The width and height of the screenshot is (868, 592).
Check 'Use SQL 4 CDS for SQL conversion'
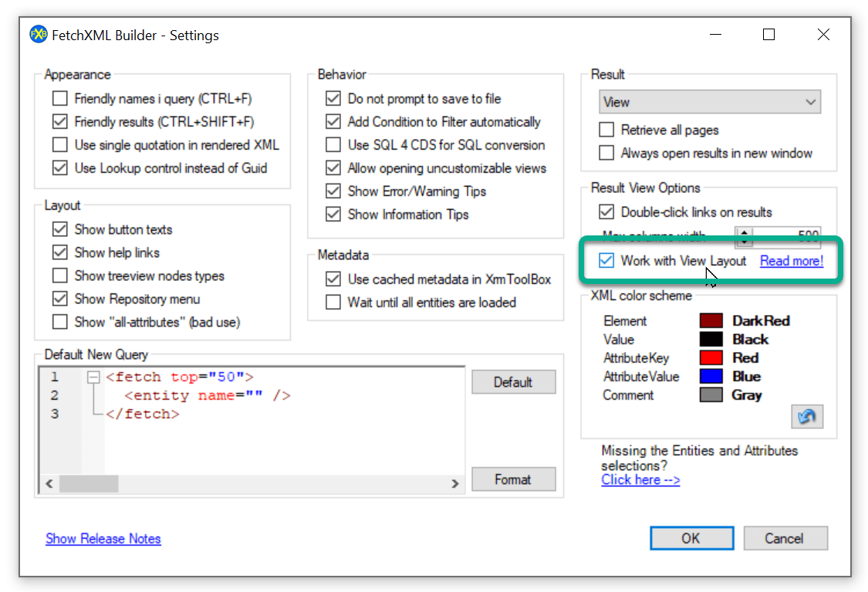pyautogui.click(x=333, y=144)
